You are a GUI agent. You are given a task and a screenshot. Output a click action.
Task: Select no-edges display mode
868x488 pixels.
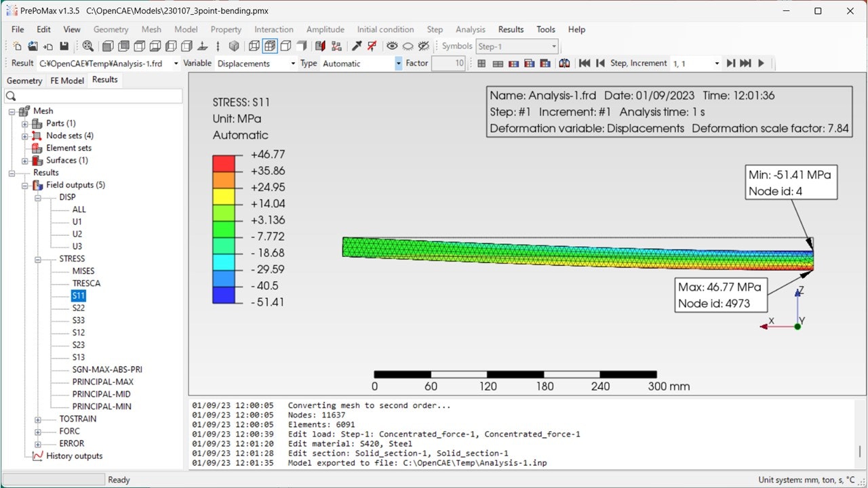302,46
